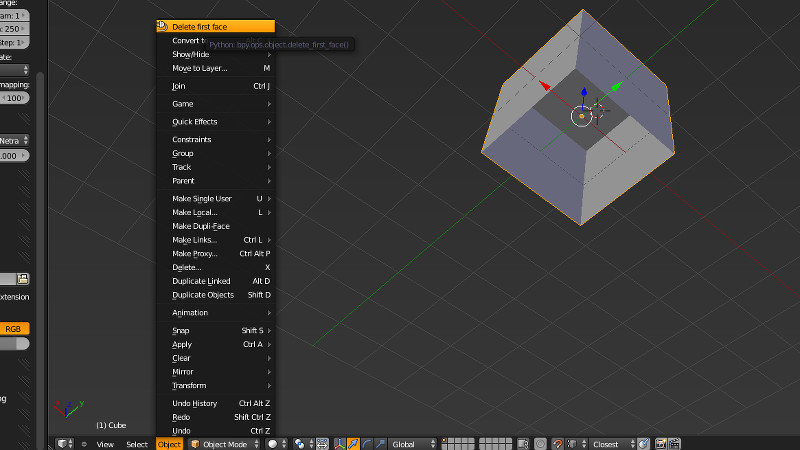Open the Object Mode dropdown
This screenshot has height=450, width=800.
[224, 444]
